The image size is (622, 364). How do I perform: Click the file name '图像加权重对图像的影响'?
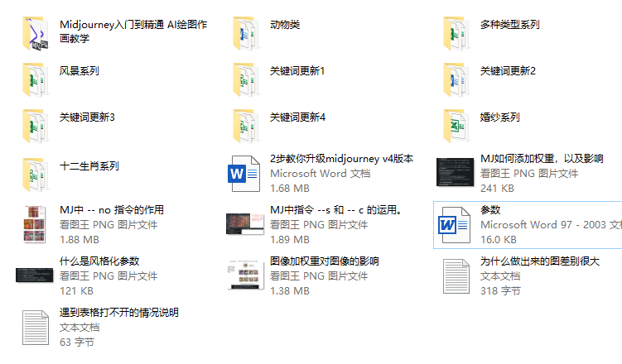[325, 261]
